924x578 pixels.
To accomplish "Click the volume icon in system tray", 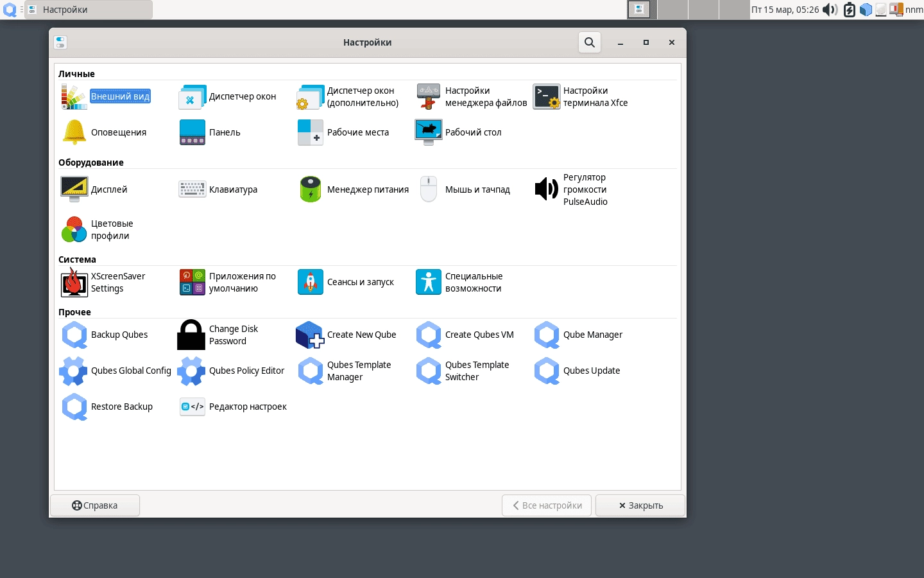I will tap(830, 10).
